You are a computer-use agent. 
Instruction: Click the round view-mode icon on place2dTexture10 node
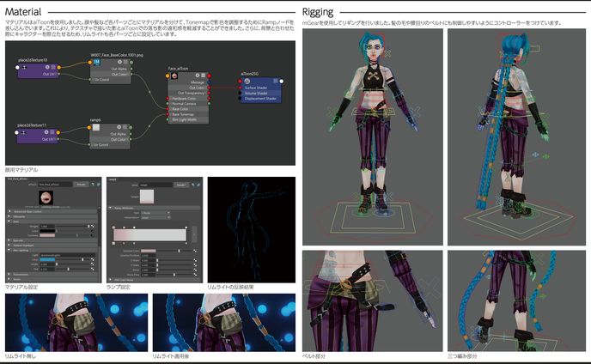47,67
